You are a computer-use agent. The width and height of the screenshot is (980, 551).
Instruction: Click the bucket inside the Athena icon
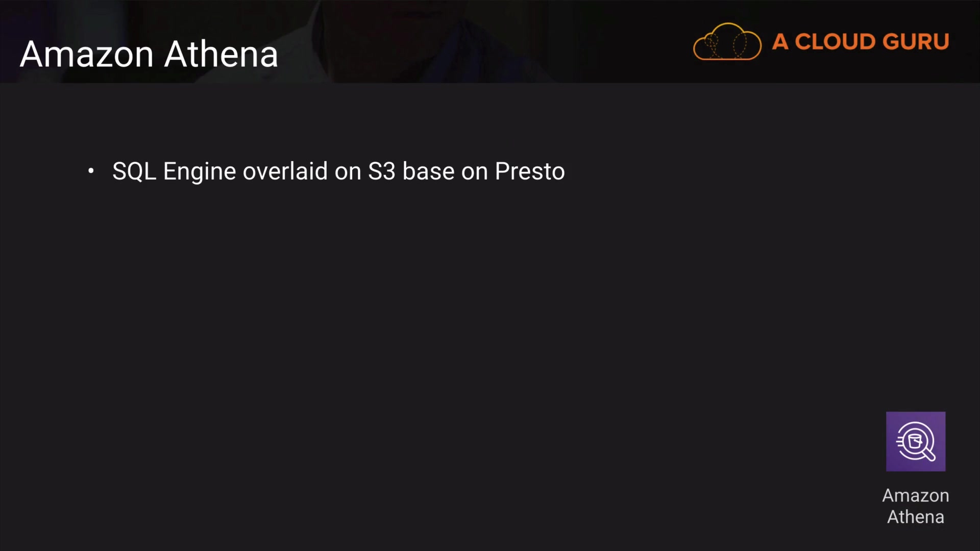point(915,440)
